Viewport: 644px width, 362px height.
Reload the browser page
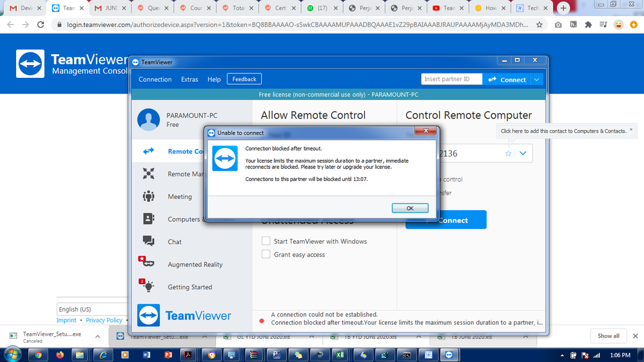pos(40,24)
